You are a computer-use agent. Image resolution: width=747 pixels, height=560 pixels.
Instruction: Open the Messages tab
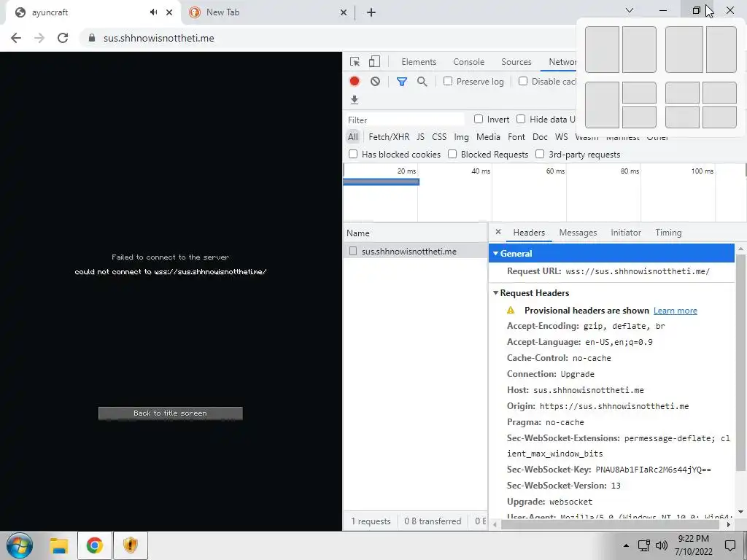[578, 233]
